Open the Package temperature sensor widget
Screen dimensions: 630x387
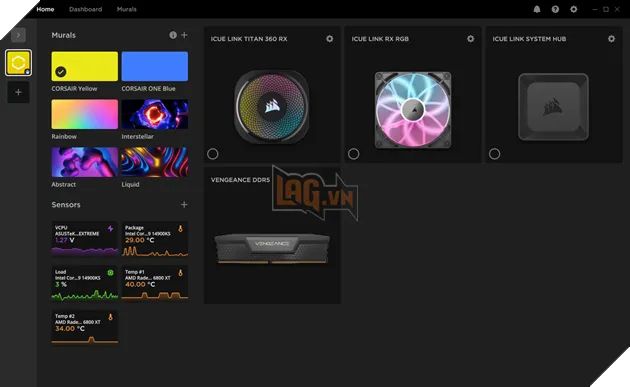(x=155, y=239)
